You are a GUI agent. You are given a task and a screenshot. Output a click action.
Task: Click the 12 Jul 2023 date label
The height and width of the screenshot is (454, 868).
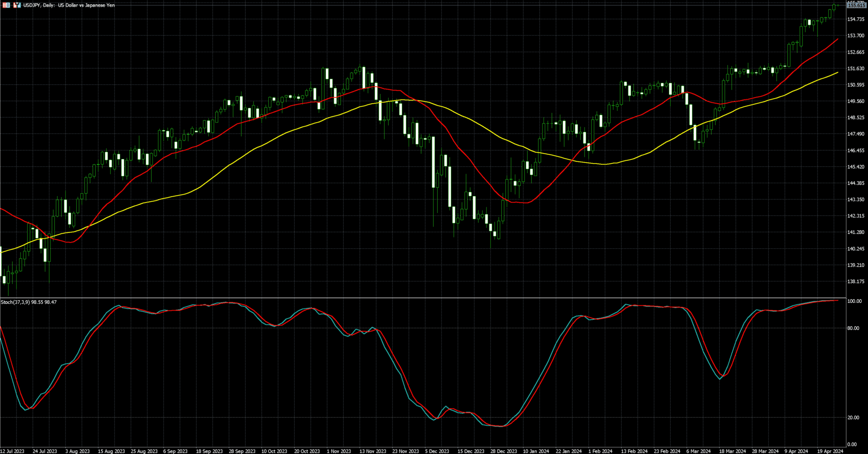click(12, 451)
